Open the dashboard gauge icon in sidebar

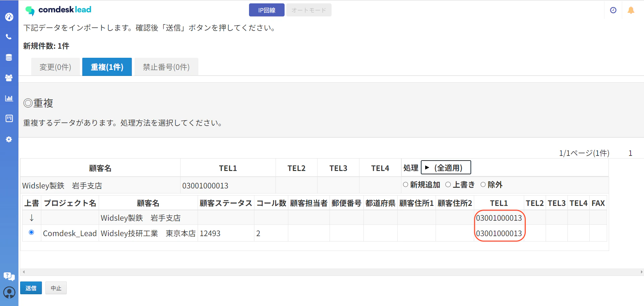9,17
